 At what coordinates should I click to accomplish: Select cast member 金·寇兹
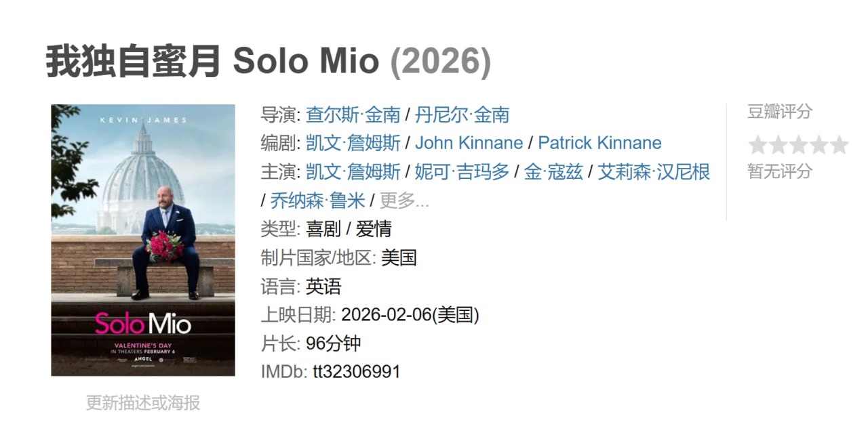[x=553, y=172]
